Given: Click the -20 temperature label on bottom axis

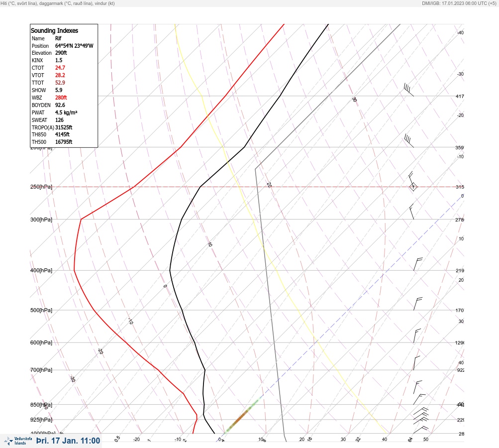Looking at the screenshot, I should [x=136, y=440].
